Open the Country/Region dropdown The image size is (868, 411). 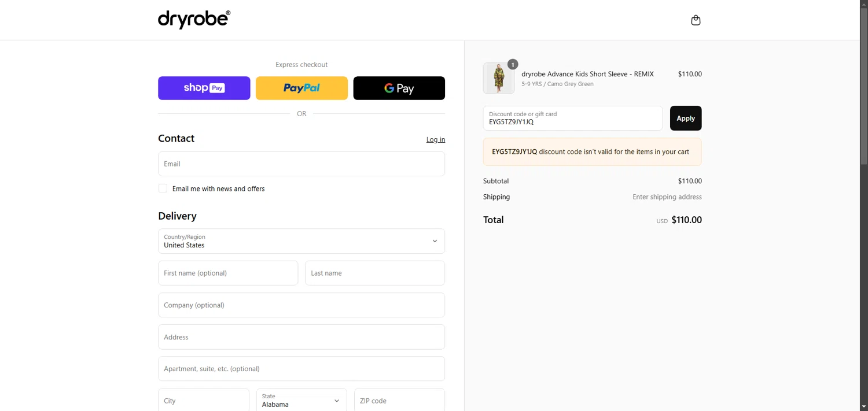pyautogui.click(x=301, y=241)
